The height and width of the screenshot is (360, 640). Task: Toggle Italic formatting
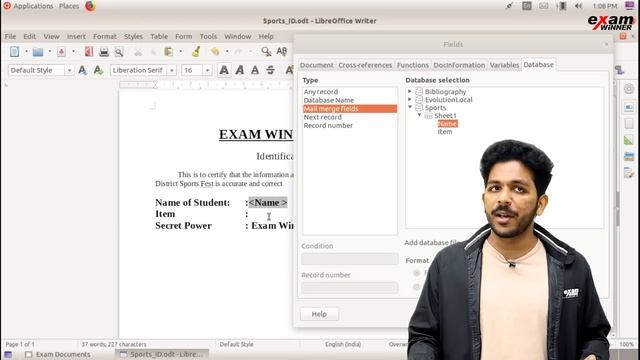click(240, 70)
